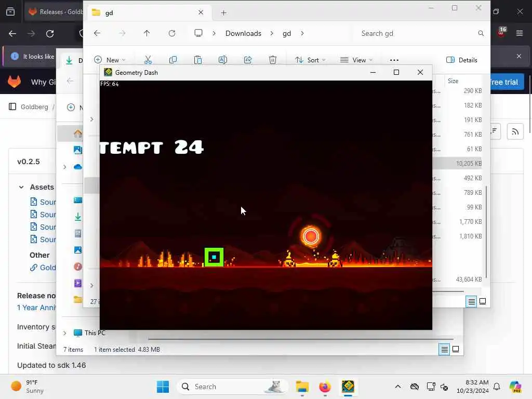The width and height of the screenshot is (532, 399).
Task: Switch back Explorer window to details view
Action: pyautogui.click(x=445, y=349)
